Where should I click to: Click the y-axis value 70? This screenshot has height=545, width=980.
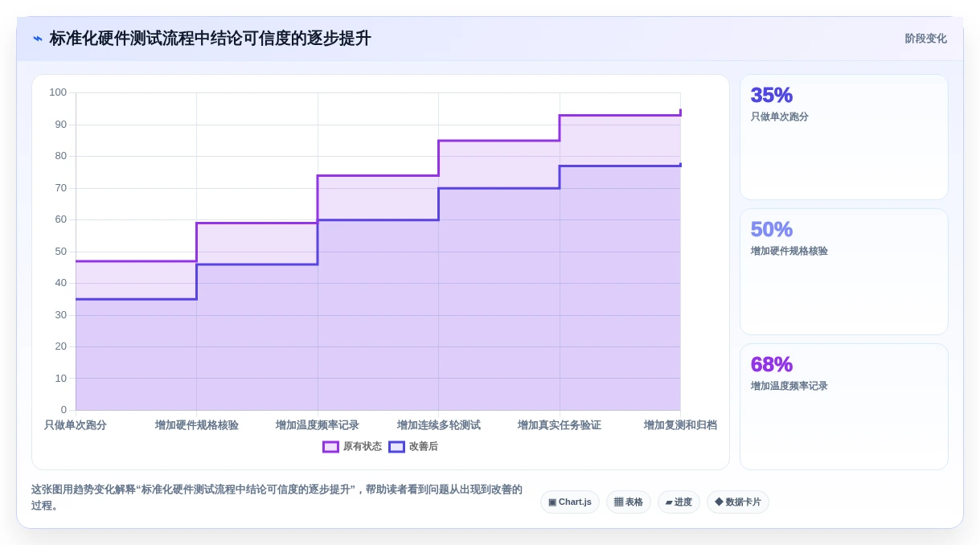pyautogui.click(x=61, y=188)
